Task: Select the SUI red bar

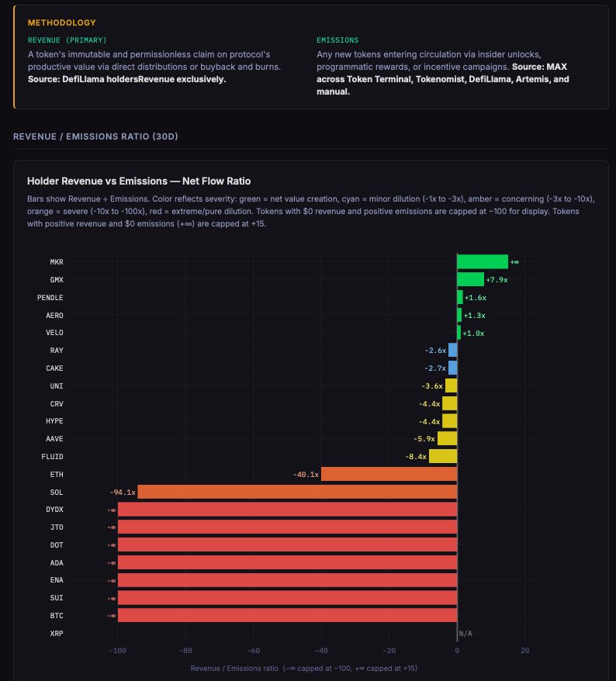Action: (x=287, y=598)
